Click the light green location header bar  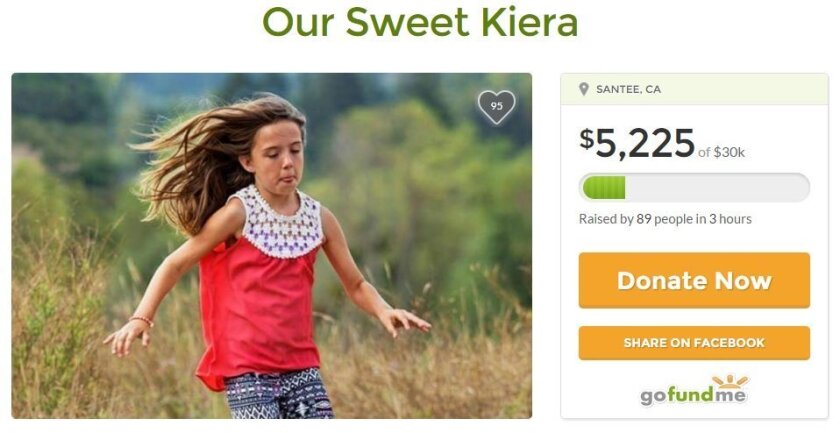694,89
